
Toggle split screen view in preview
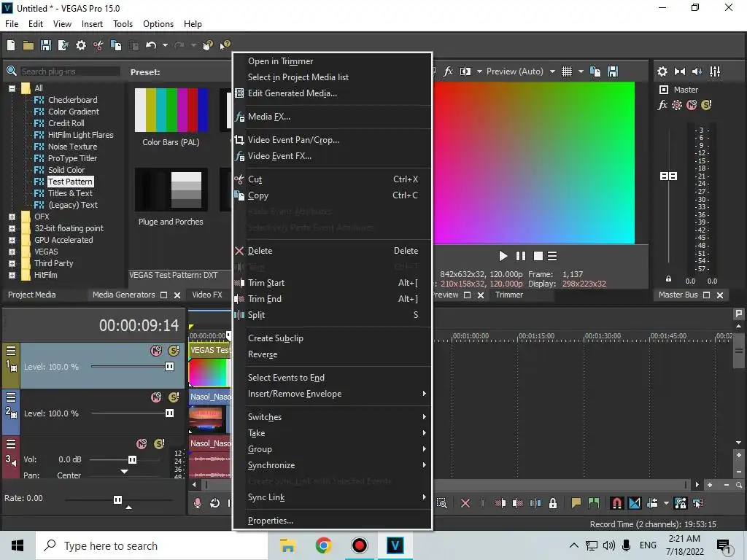click(x=465, y=71)
